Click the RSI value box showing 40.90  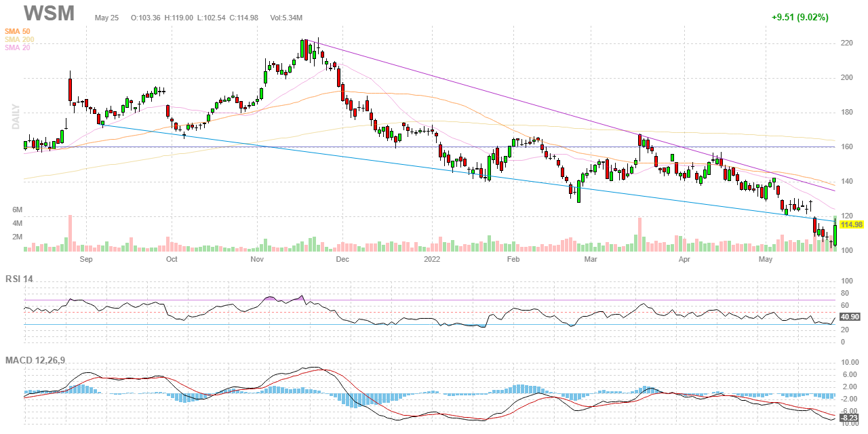click(x=850, y=317)
